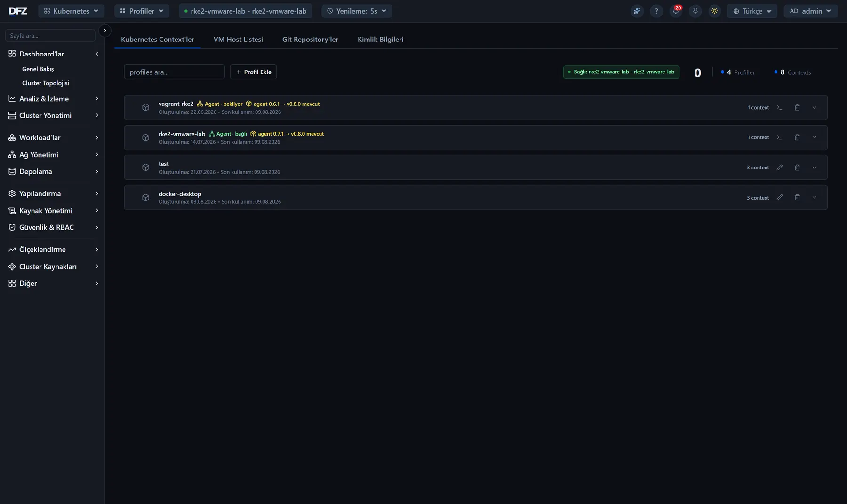
Task: Click 3 context label on test row
Action: [x=758, y=168]
